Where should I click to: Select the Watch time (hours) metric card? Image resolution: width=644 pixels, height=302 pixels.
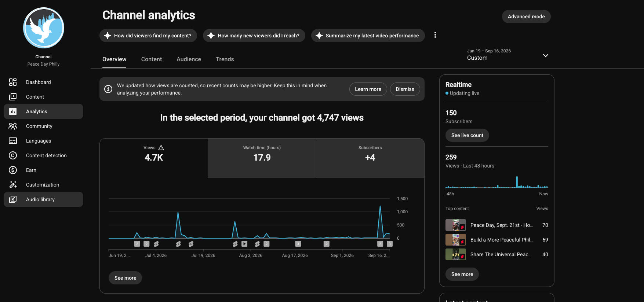pos(262,158)
